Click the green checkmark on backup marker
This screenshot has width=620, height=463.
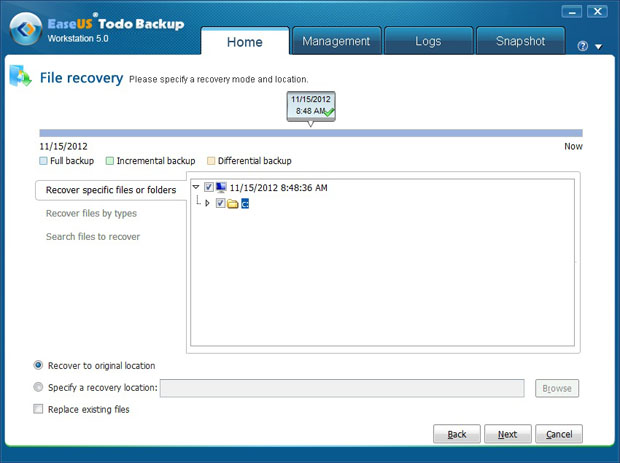[329, 112]
